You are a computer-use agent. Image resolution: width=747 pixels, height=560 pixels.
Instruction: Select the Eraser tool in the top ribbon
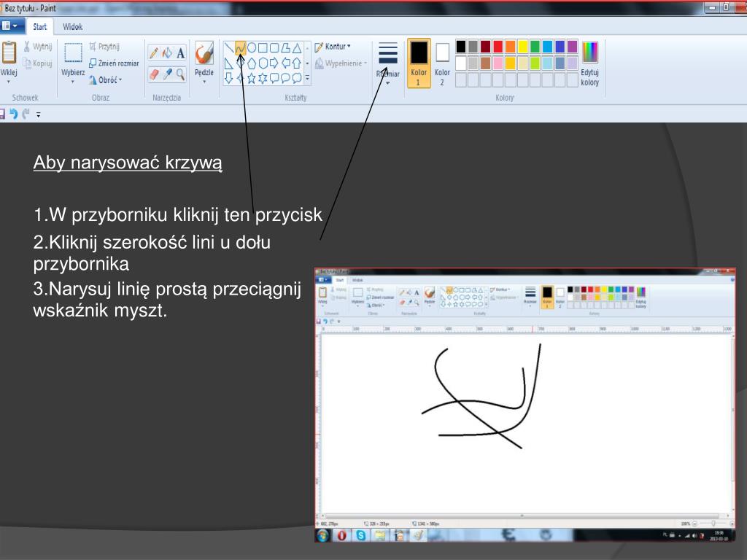tap(153, 74)
